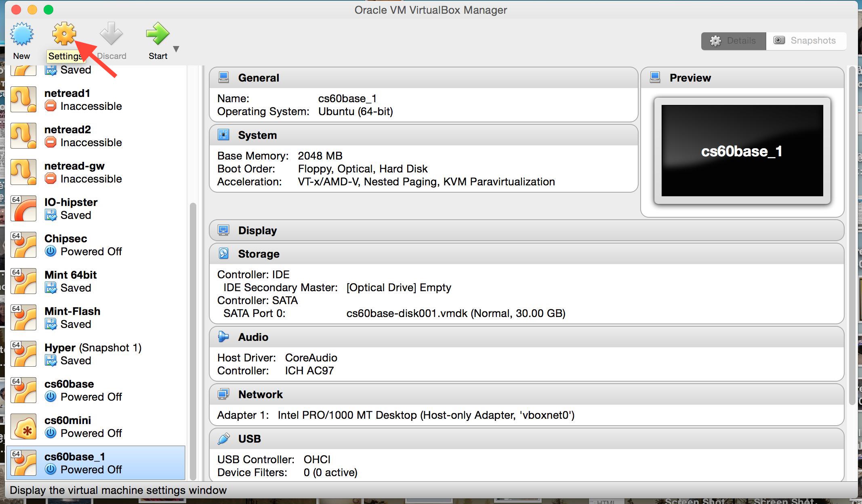Click the Audio section speaker icon
The image size is (862, 504).
tap(223, 337)
